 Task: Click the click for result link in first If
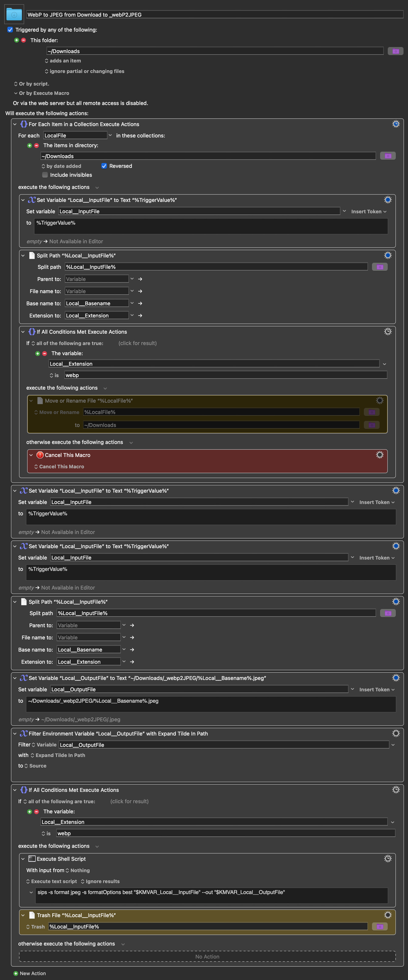[x=137, y=343]
